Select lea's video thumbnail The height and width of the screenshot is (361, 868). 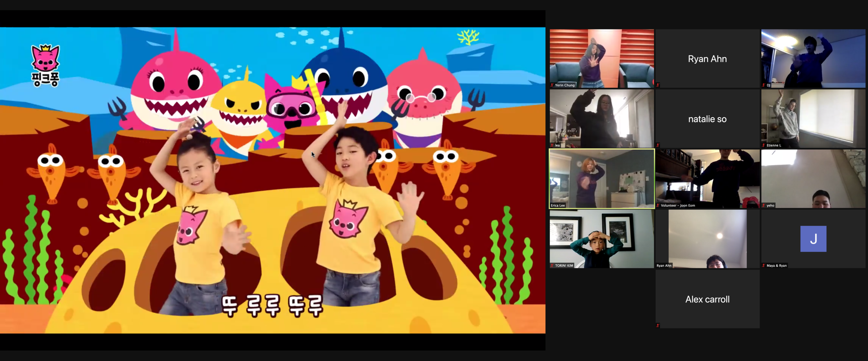point(602,119)
